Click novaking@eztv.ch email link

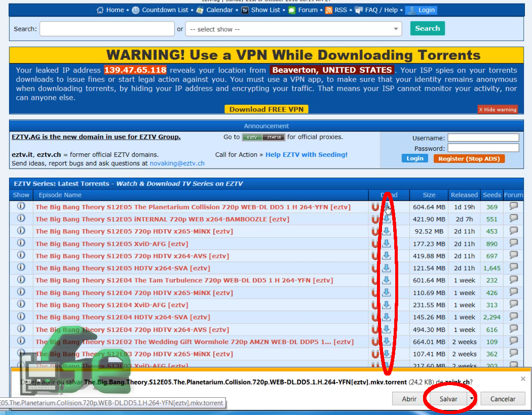click(x=177, y=163)
